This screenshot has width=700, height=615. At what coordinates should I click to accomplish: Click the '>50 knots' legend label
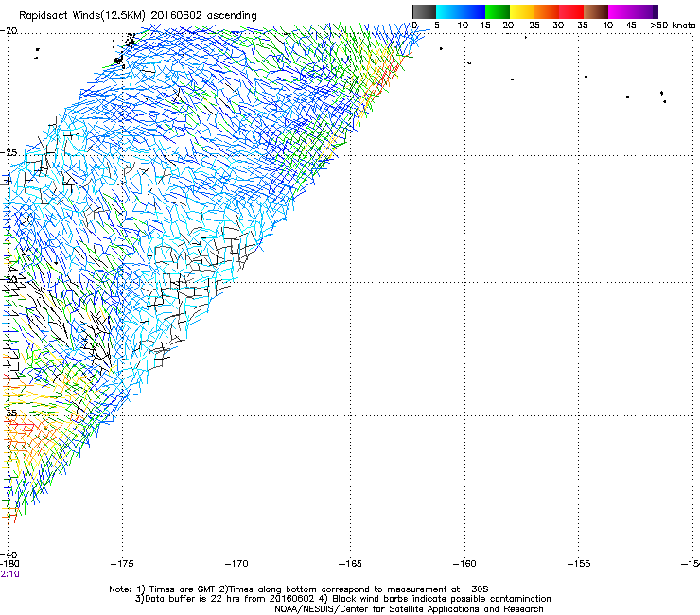(x=673, y=26)
